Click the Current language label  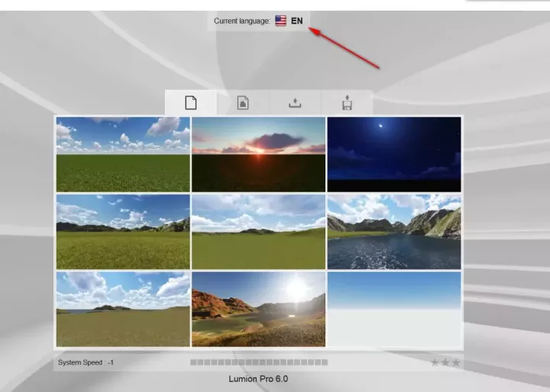[241, 21]
